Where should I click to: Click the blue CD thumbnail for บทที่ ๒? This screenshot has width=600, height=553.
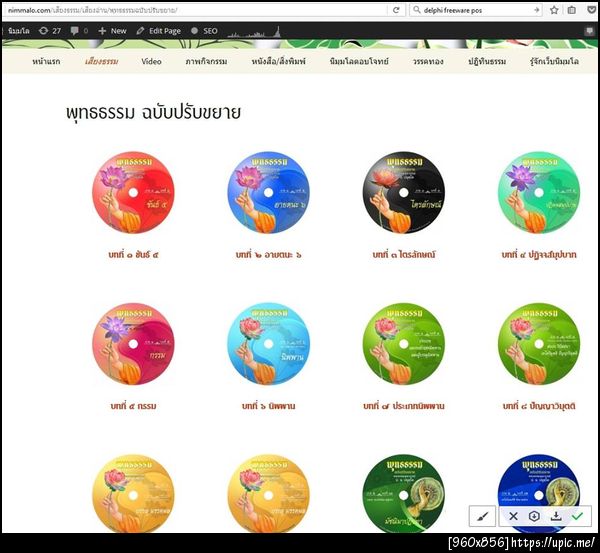point(269,192)
